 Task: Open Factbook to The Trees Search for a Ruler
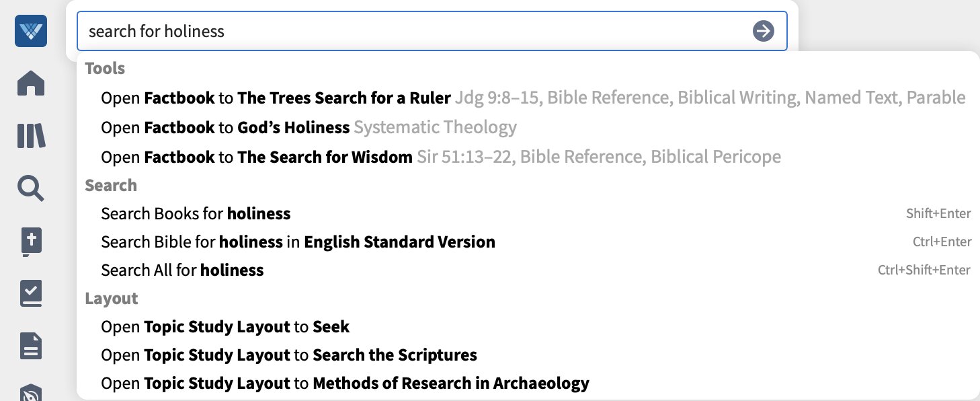click(x=528, y=98)
